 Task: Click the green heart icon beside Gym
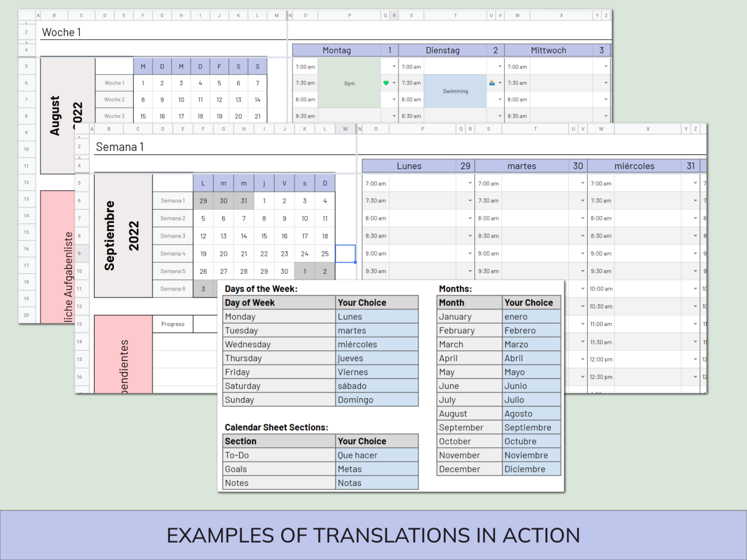(386, 83)
